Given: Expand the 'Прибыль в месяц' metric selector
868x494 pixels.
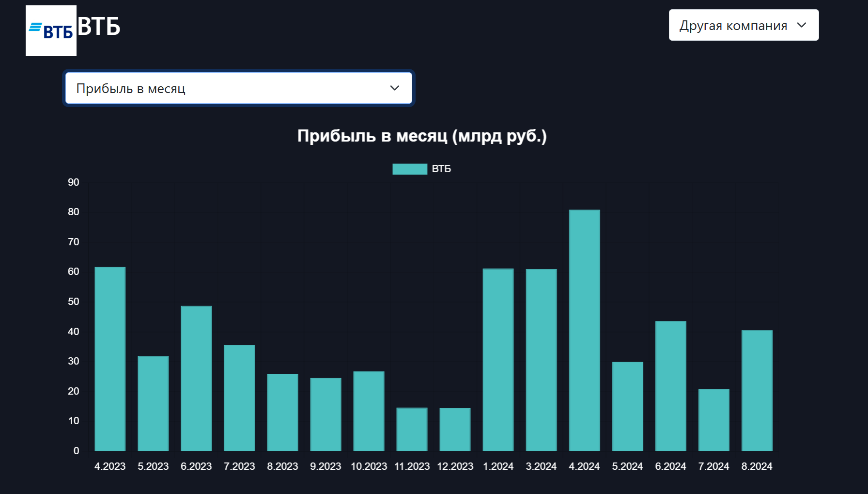Looking at the screenshot, I should pos(238,88).
